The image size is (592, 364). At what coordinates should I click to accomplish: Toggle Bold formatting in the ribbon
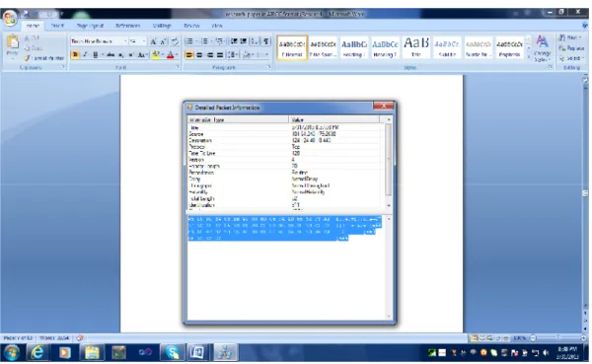[75, 55]
